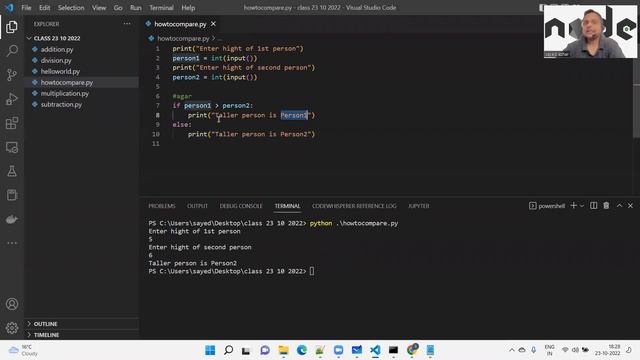
Task: Kill terminal with the trash icon
Action: [x=606, y=206]
